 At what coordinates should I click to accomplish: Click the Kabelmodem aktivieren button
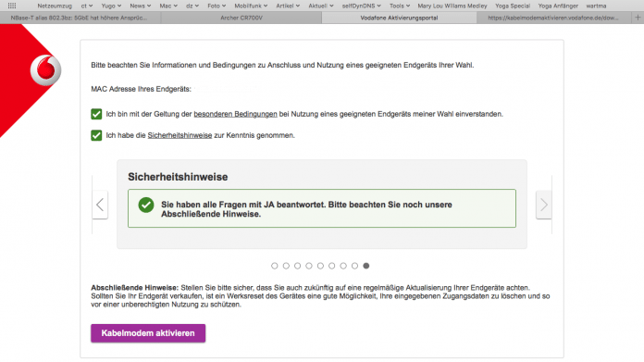[x=148, y=333]
